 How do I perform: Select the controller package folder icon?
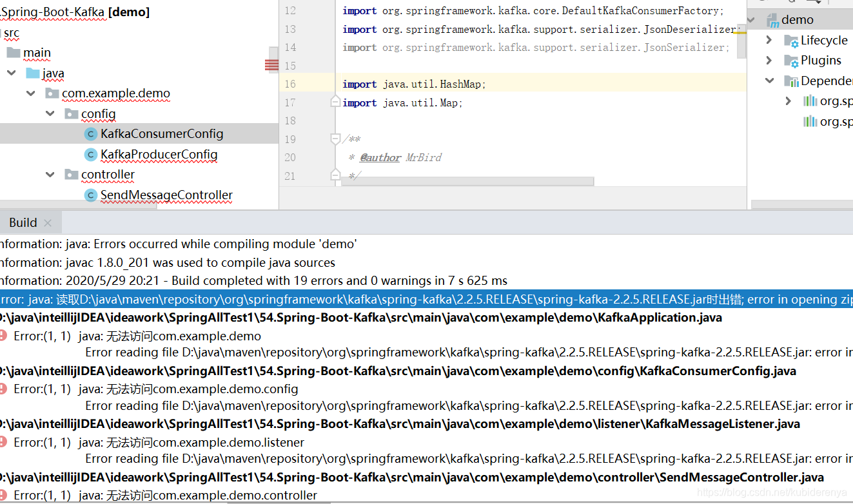[72, 175]
